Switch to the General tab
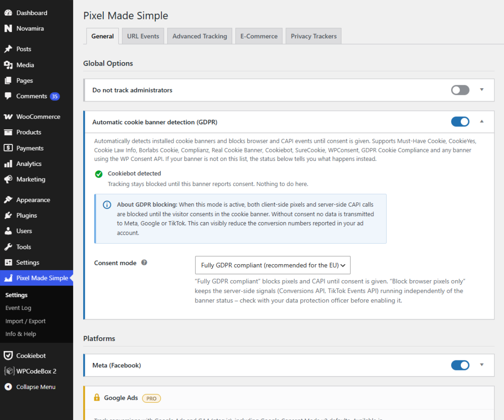Screen dimensions: 504x420 coord(102,36)
